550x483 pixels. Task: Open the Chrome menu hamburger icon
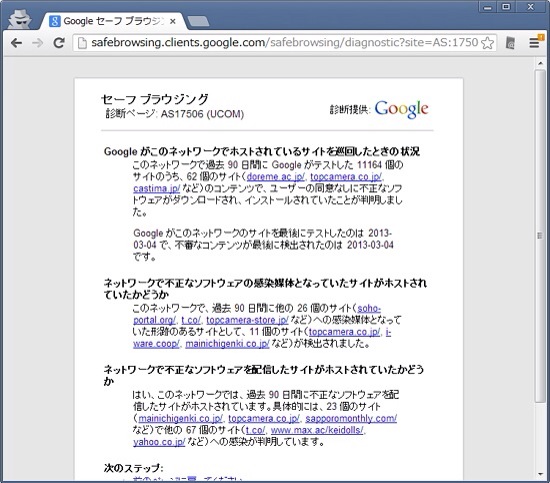coord(534,43)
